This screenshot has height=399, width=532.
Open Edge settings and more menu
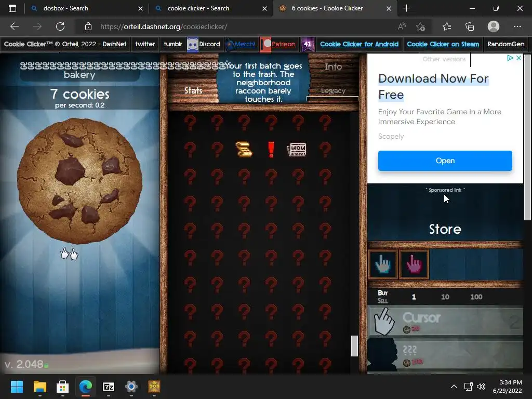517,26
